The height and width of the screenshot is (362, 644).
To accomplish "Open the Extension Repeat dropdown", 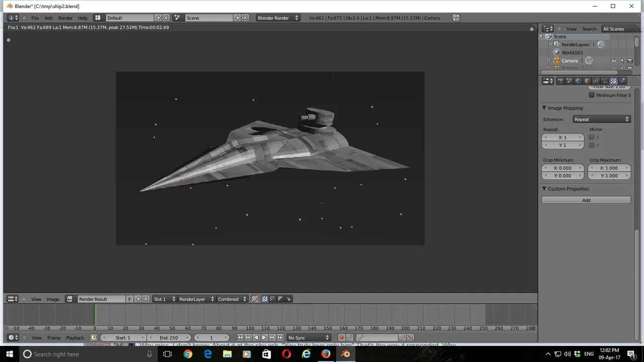I will [602, 119].
